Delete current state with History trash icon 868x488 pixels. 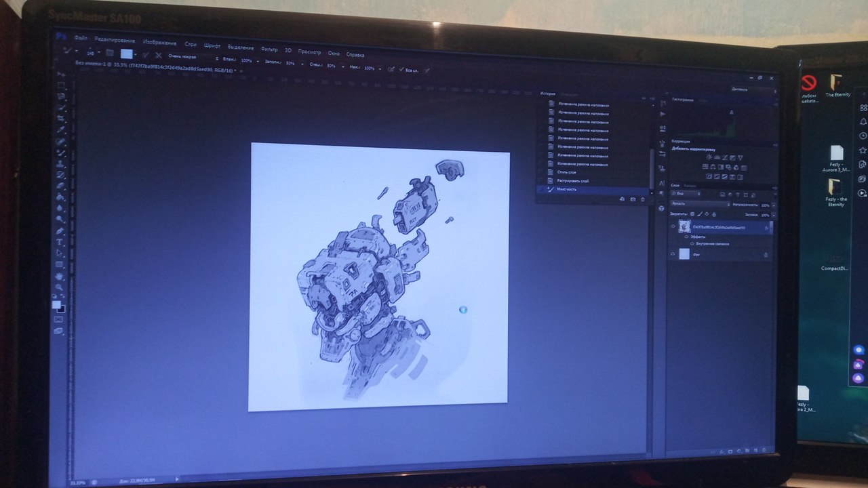(x=642, y=199)
